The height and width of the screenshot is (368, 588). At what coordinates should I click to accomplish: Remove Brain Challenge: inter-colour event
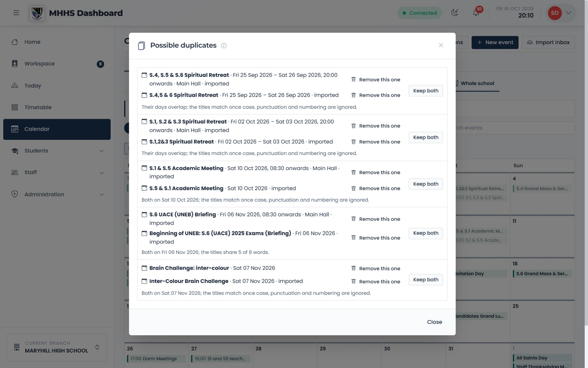pos(376,269)
